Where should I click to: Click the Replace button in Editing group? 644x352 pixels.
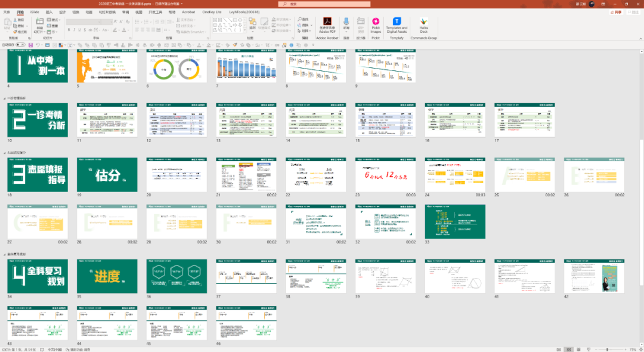(305, 25)
